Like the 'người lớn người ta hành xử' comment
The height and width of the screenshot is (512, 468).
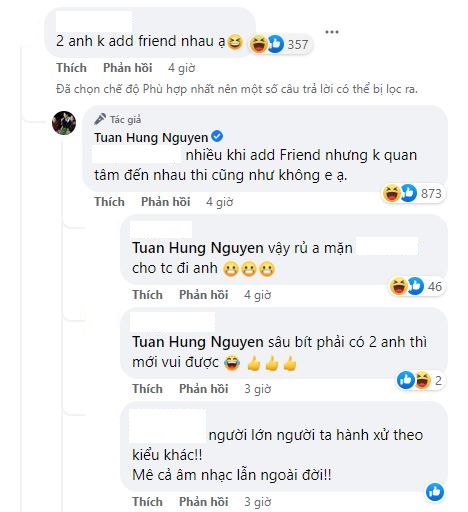point(147,502)
